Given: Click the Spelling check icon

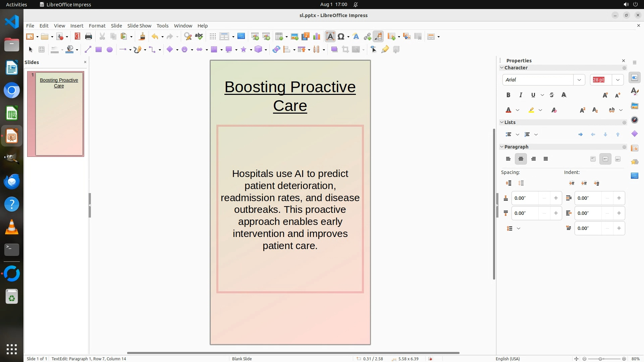Looking at the screenshot, I should tap(199, 37).
